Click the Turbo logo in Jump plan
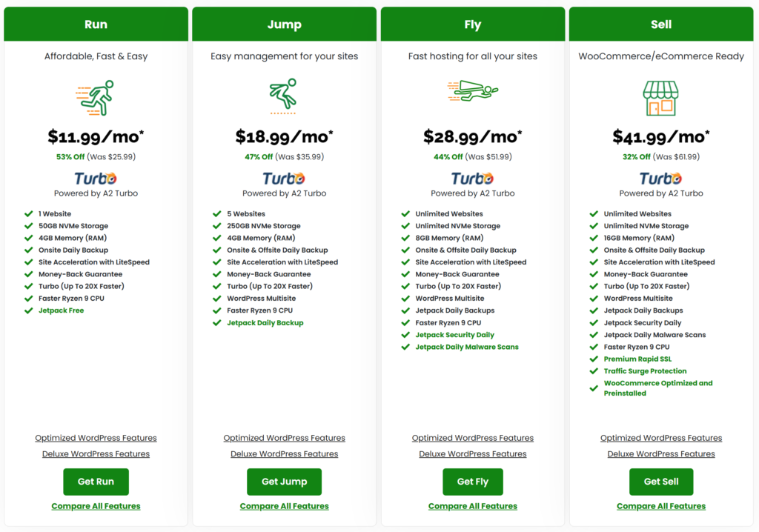The width and height of the screenshot is (759, 532). tap(284, 179)
